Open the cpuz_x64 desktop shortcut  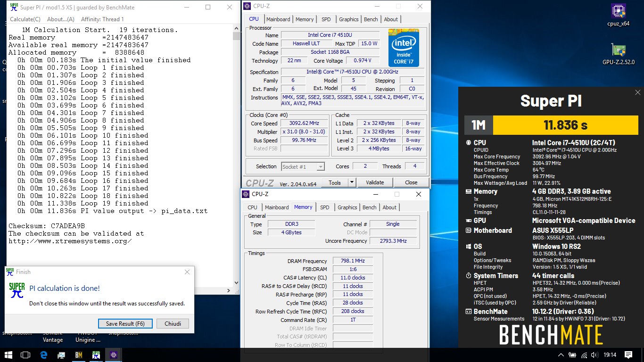point(619,15)
